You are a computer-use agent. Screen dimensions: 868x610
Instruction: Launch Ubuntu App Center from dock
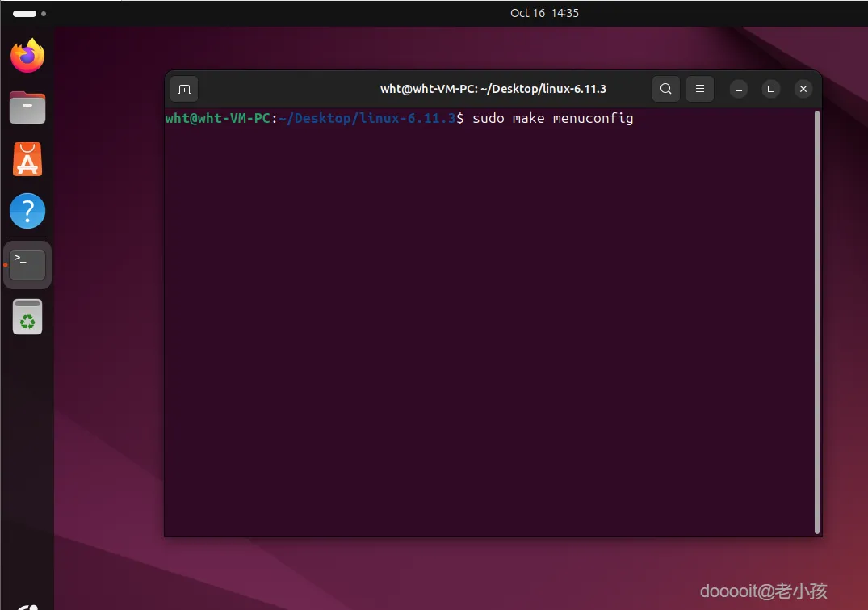pyautogui.click(x=27, y=159)
